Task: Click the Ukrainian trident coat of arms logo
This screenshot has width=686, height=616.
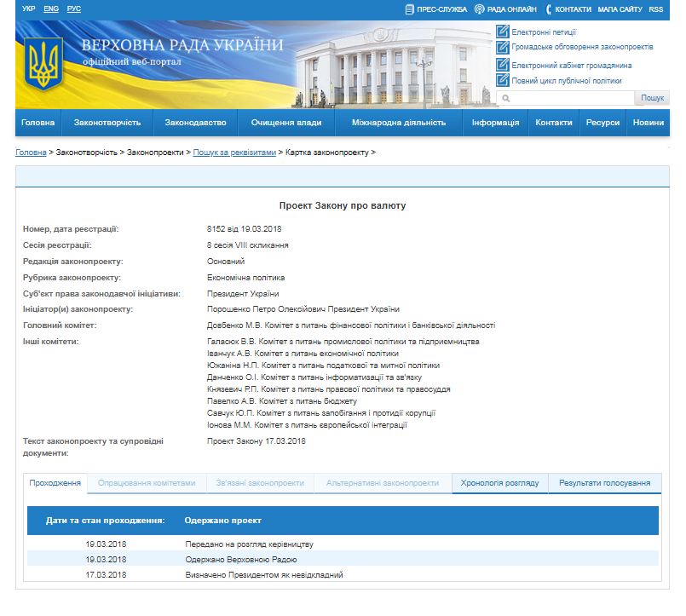Action: [x=42, y=61]
